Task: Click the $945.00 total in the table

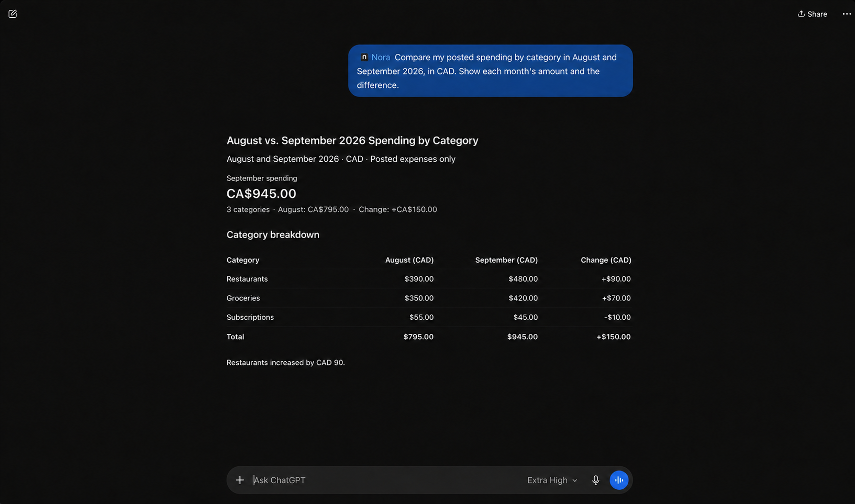Action: (x=523, y=337)
